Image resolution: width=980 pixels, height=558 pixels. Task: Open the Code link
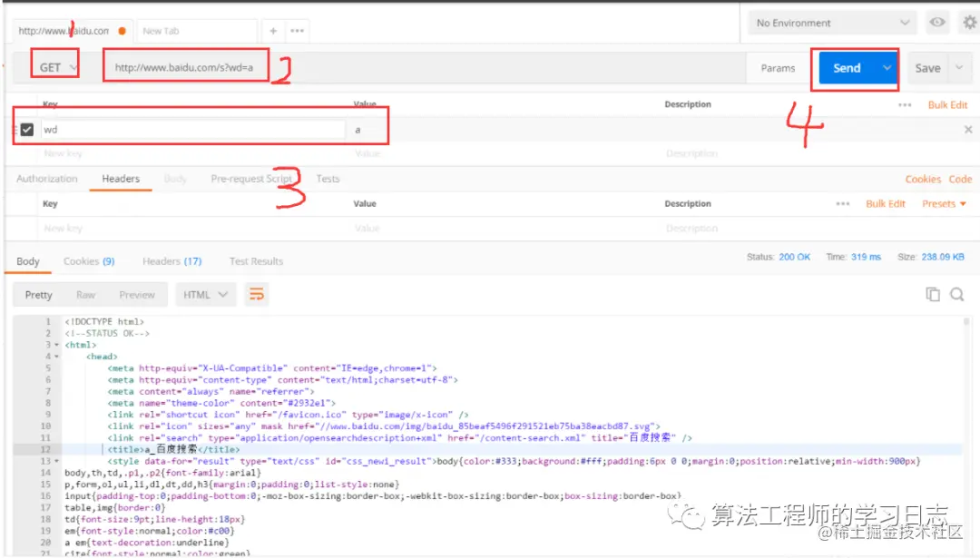960,180
